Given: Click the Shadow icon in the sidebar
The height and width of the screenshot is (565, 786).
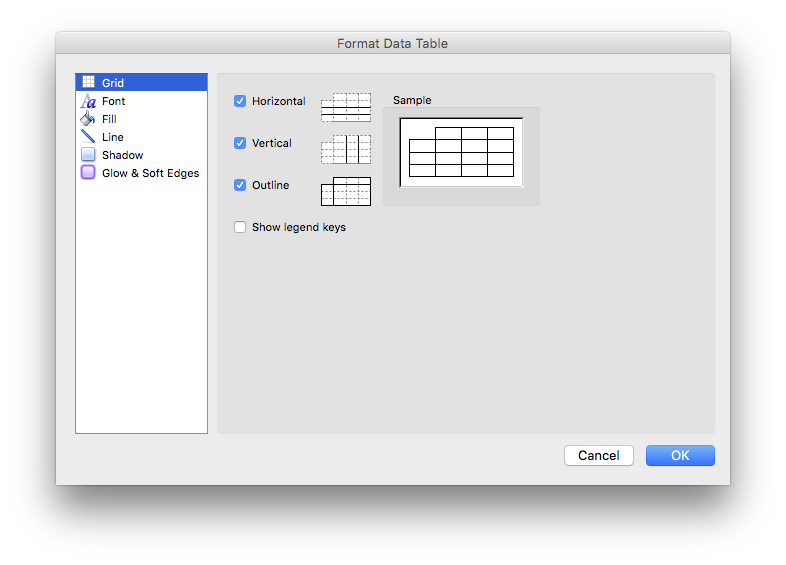Looking at the screenshot, I should click(88, 154).
